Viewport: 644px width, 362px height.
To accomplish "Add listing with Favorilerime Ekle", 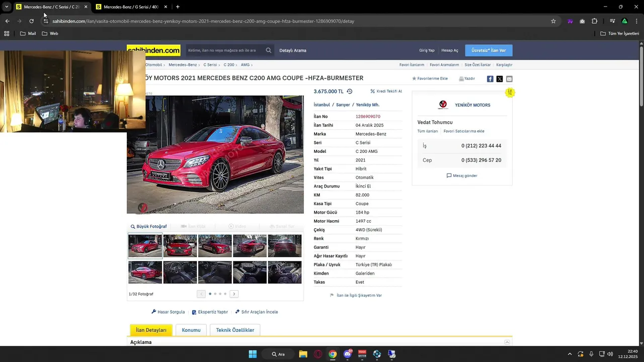I will coord(430,79).
